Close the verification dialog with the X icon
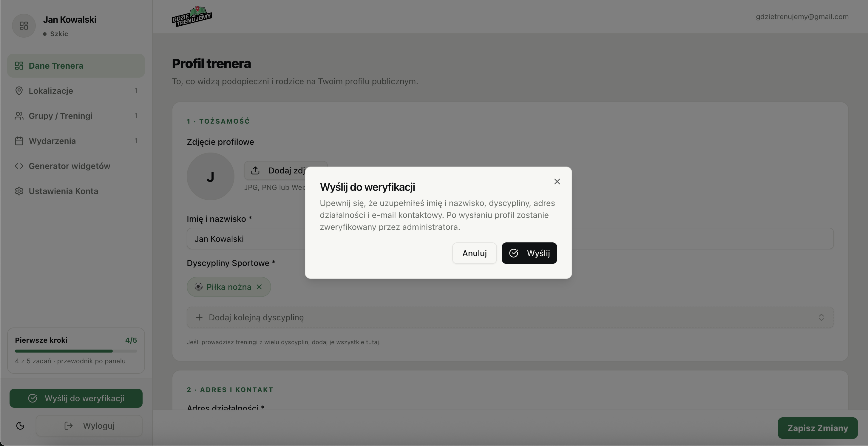The width and height of the screenshot is (868, 446). (x=557, y=182)
